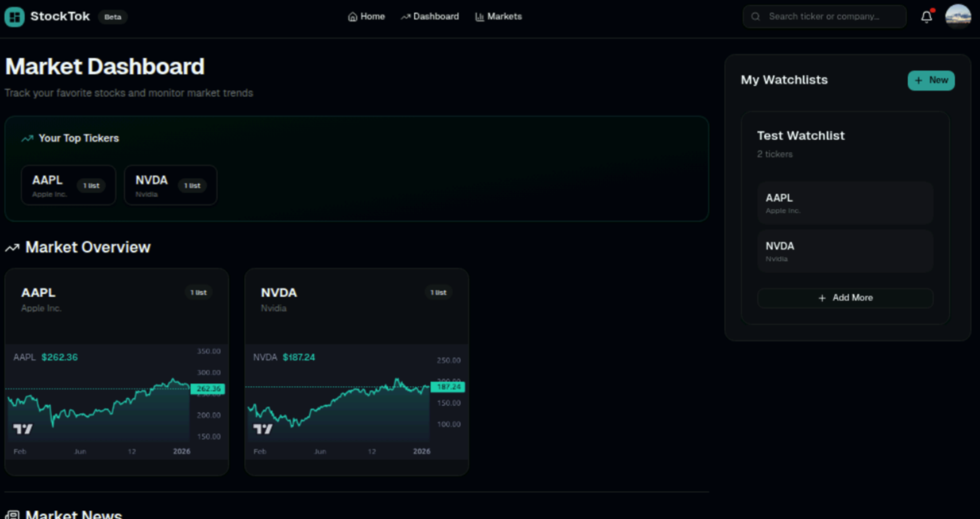Viewport: 980px width, 519px height.
Task: Open AAPL chip in Top Tickers
Action: click(x=69, y=185)
